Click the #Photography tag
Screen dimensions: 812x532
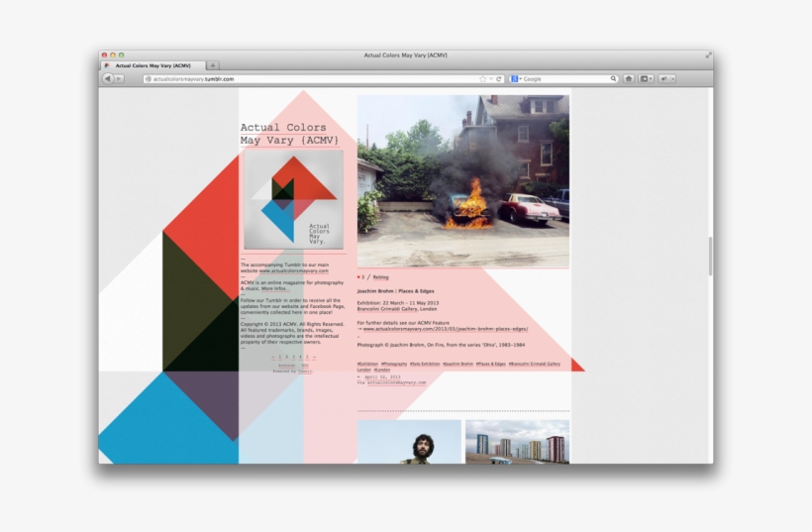(394, 364)
